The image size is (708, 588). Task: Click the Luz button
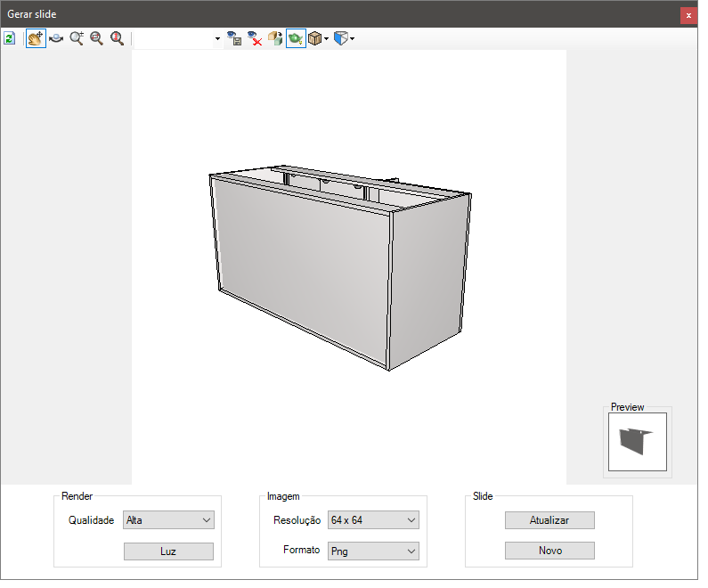click(168, 551)
